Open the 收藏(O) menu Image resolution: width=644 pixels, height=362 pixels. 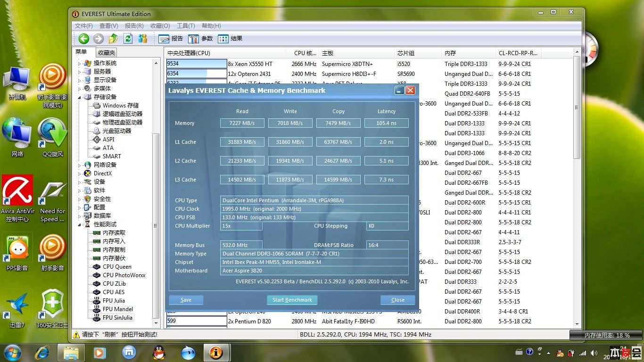(x=160, y=26)
